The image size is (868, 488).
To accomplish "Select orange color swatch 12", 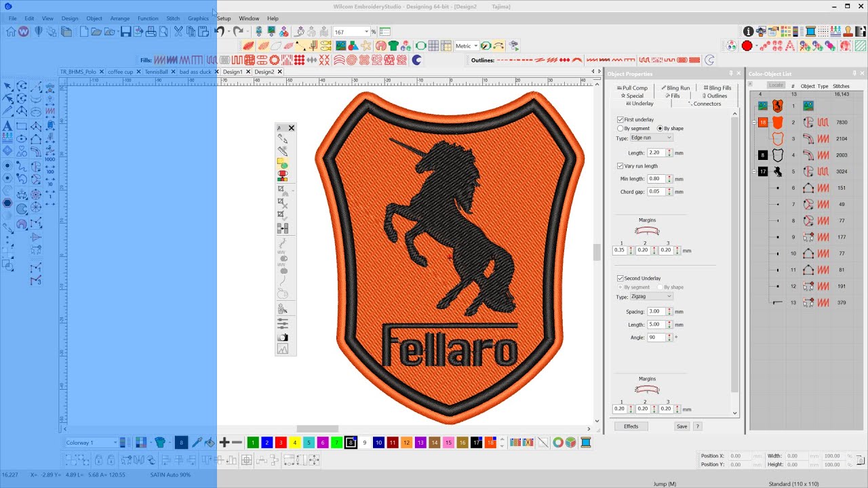I will [x=406, y=443].
